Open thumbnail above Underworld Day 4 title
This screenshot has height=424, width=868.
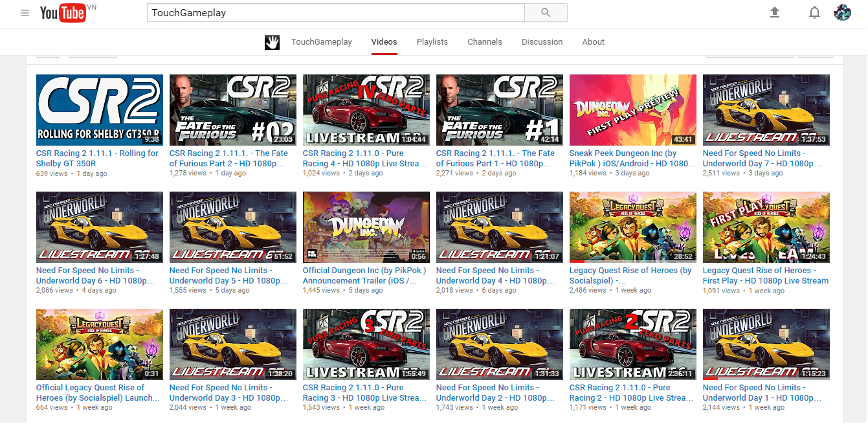pyautogui.click(x=500, y=227)
